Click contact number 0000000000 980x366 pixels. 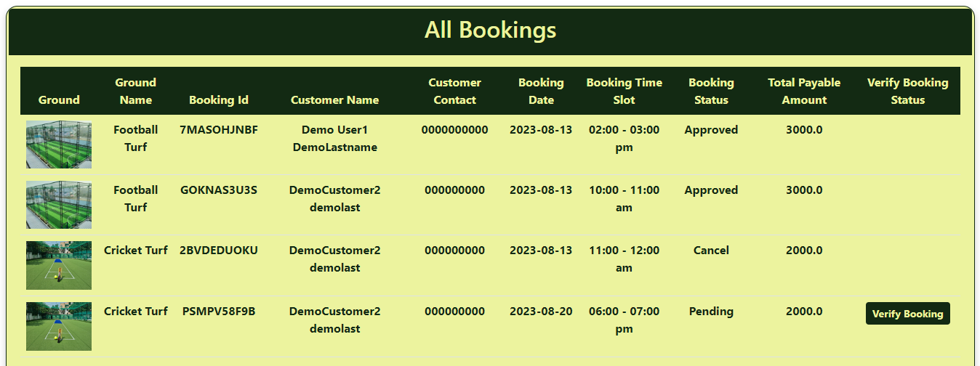(454, 130)
